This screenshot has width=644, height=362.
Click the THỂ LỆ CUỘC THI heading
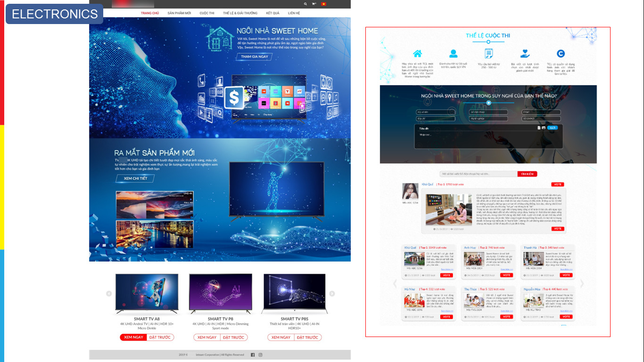point(488,35)
